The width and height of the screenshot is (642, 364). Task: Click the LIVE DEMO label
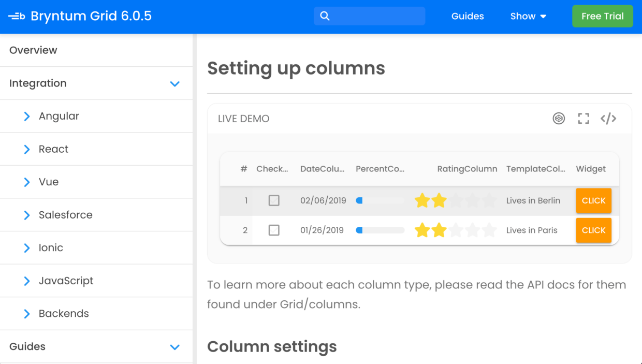pos(244,119)
